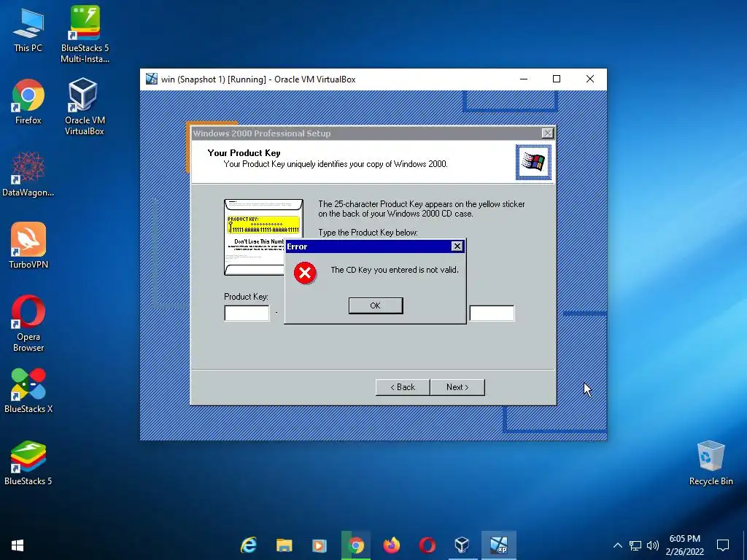
Task: Select the Opera Browser desktop shortcut
Action: [x=28, y=324]
